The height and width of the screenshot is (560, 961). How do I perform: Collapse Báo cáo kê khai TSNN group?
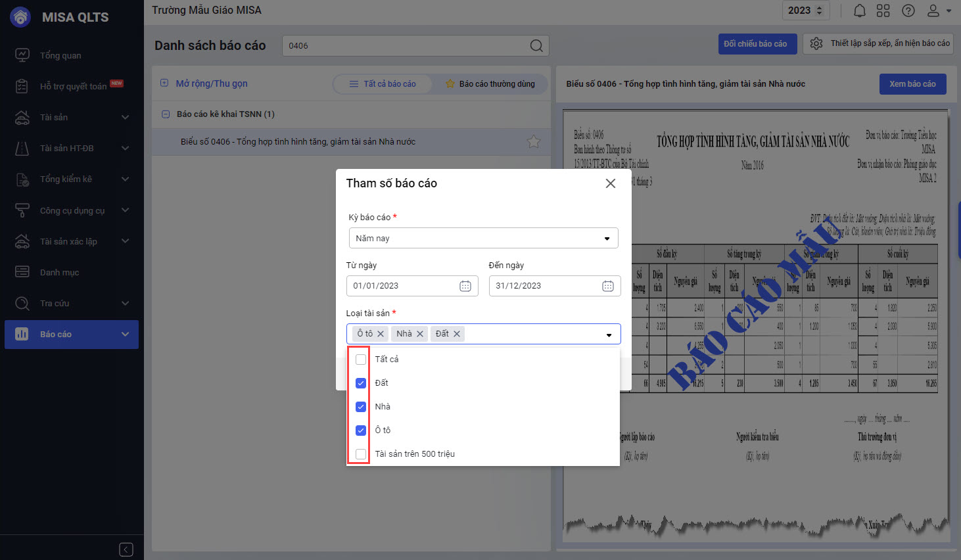(166, 114)
